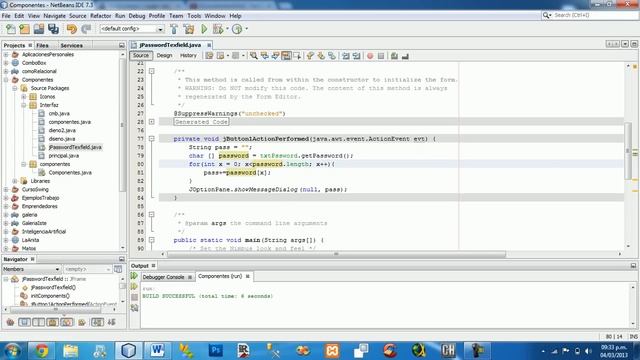Select diseno.java in Projects tree
This screenshot has width=640, height=360.
[x=62, y=139]
